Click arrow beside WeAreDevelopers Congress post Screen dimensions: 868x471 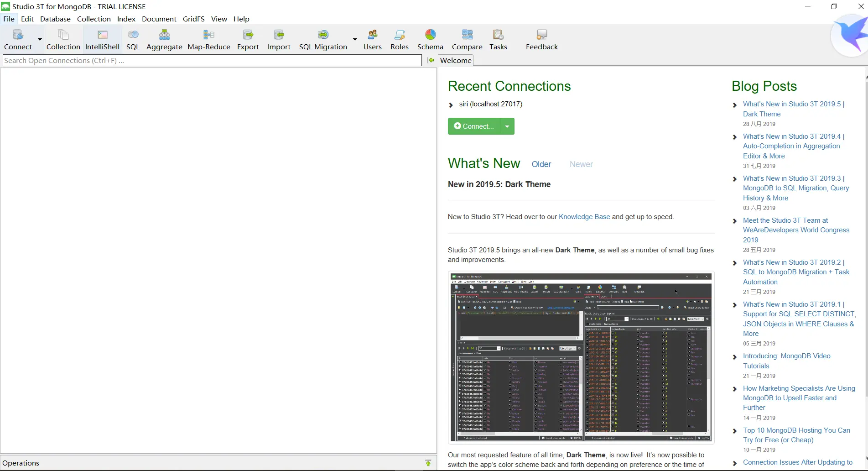click(734, 221)
